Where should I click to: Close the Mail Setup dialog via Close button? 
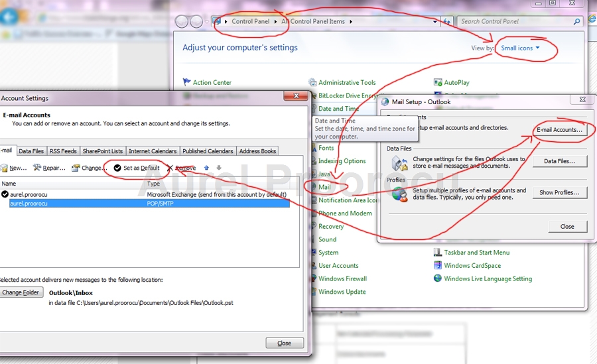click(x=567, y=227)
